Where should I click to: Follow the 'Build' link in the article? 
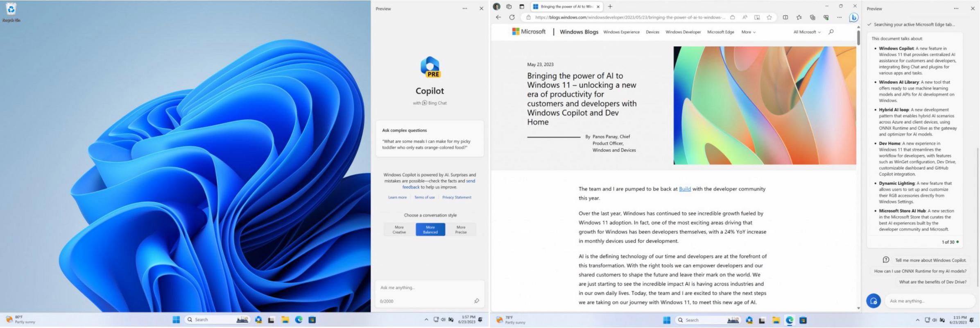point(685,189)
